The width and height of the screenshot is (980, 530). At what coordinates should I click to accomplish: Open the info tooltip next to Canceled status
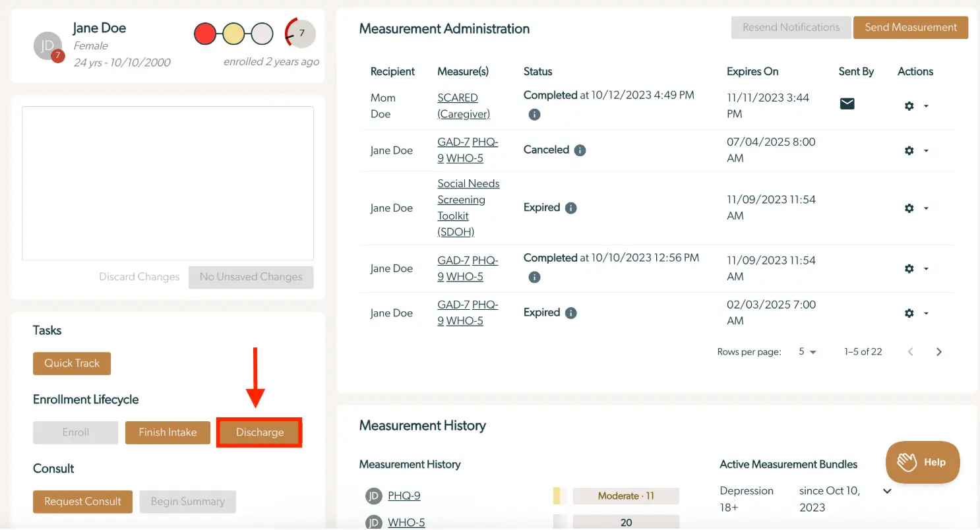[580, 150]
